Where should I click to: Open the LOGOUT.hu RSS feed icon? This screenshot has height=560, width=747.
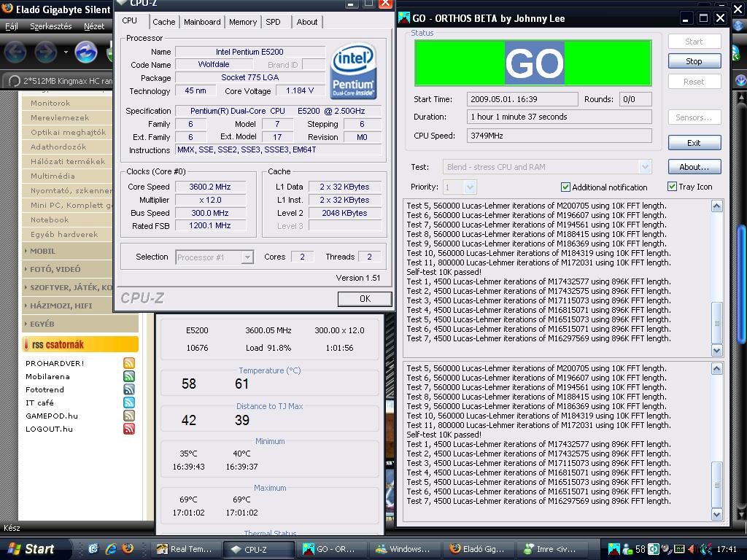pyautogui.click(x=129, y=429)
